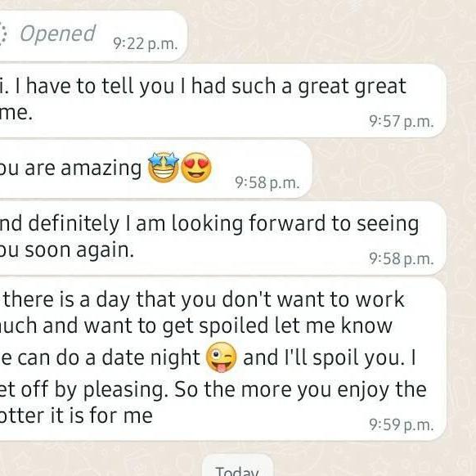This screenshot has height=476, width=476.
Task: Select the "looking forward to seeing" message
Action: click(222, 238)
